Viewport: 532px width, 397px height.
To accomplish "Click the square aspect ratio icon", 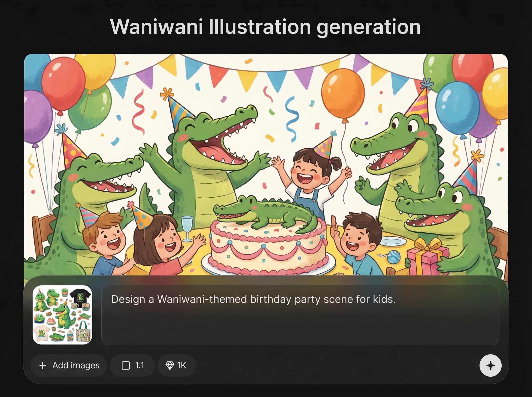I will (x=126, y=366).
